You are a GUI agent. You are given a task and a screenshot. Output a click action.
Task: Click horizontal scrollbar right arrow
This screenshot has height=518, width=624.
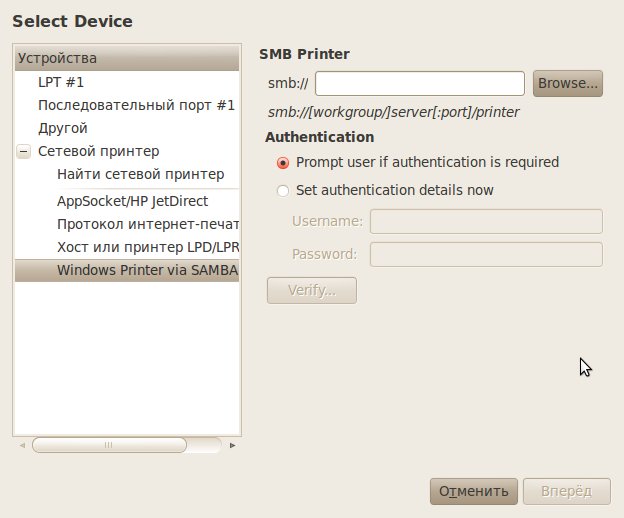(x=233, y=445)
